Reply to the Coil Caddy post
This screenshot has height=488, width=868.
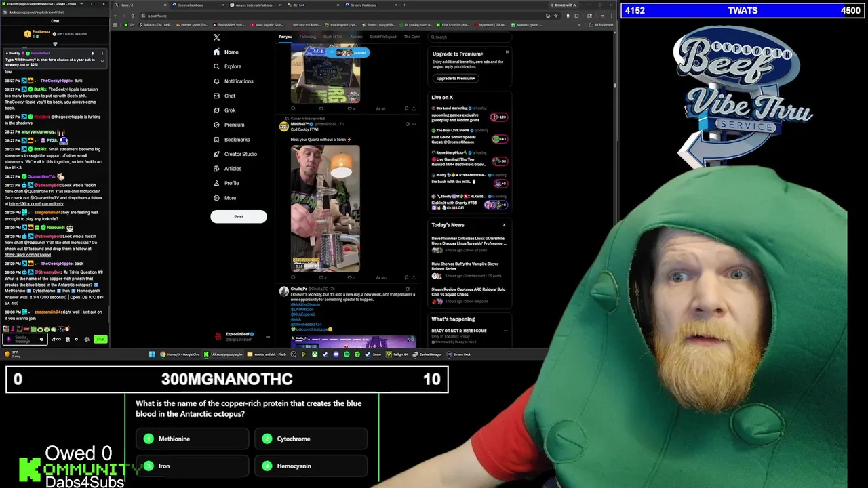pyautogui.click(x=293, y=277)
